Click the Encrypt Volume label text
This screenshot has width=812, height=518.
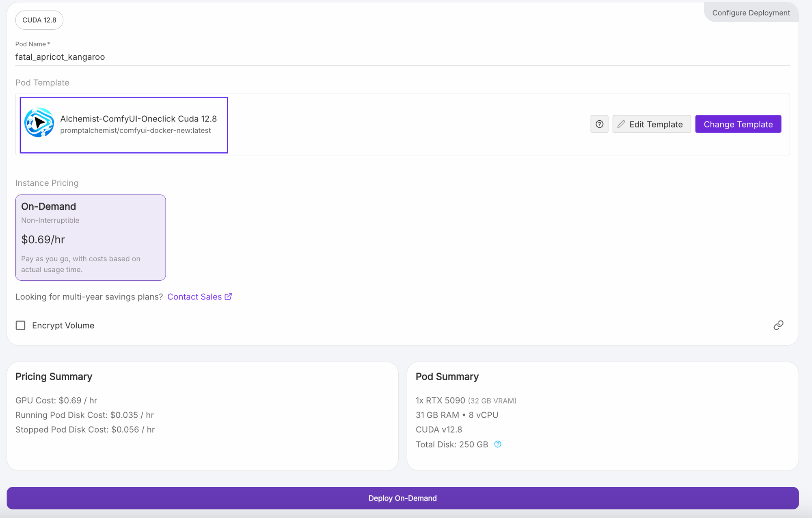[x=63, y=325]
